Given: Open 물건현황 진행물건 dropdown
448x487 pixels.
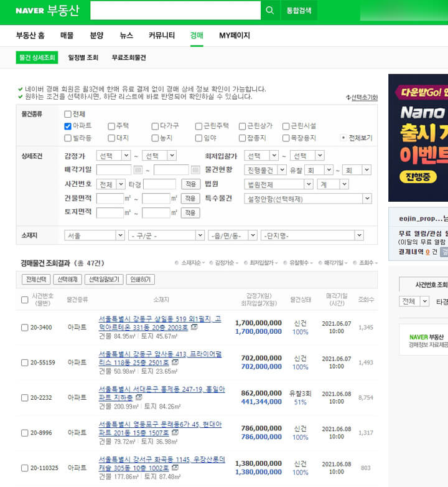Looking at the screenshot, I should 265,170.
